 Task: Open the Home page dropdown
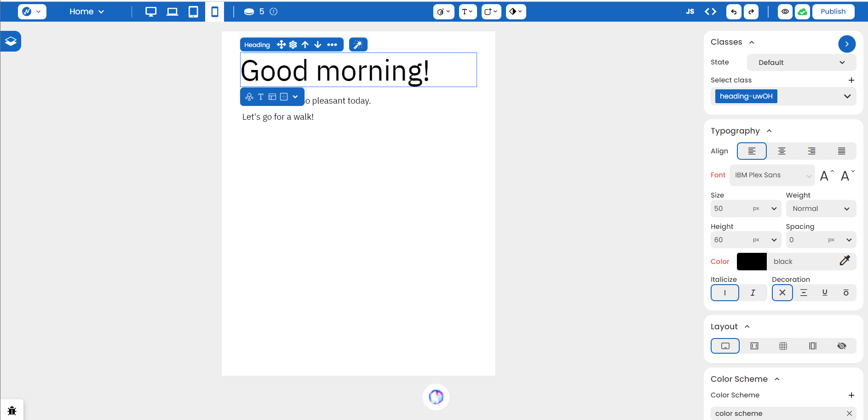pos(87,12)
